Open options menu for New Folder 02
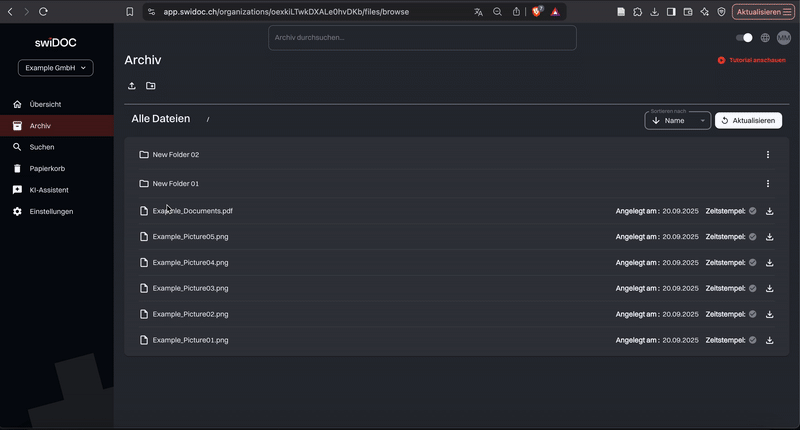The height and width of the screenshot is (430, 800). 768,155
